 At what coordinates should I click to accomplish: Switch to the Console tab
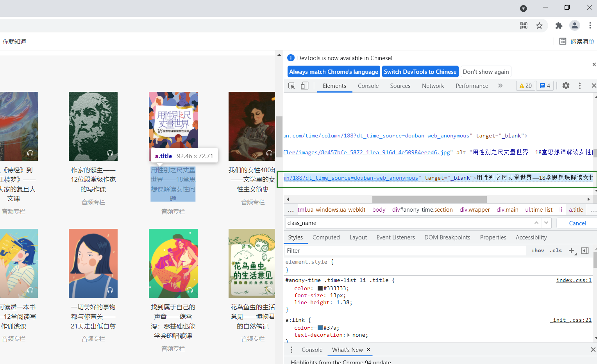tap(368, 86)
